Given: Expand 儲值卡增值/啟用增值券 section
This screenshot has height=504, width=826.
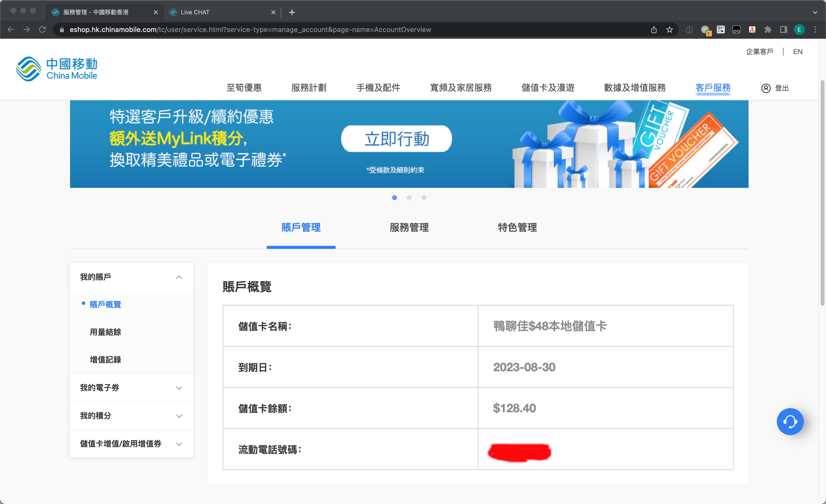Looking at the screenshot, I should pos(132,444).
